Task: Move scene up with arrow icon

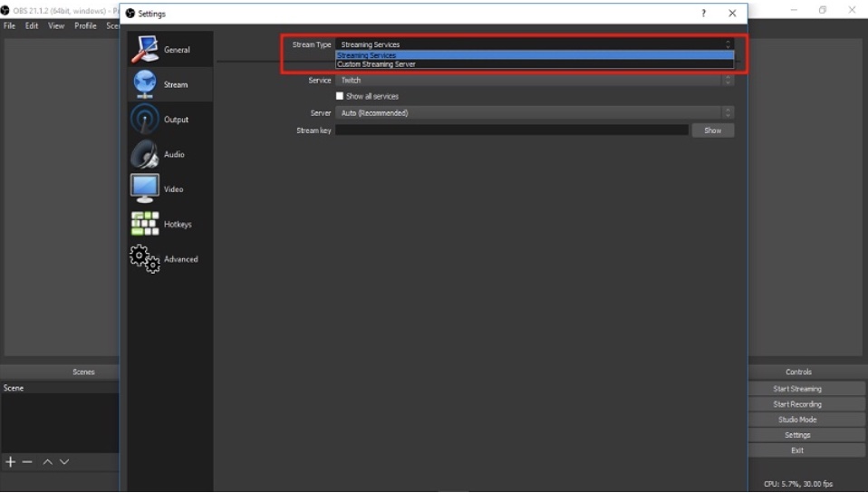Action: [x=47, y=462]
